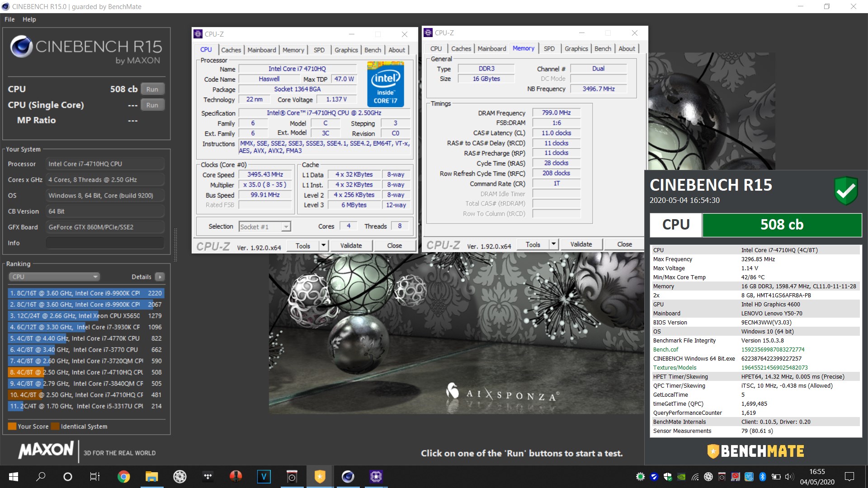Expand Tools dropdown arrow in right CPU-Z
The width and height of the screenshot is (868, 488).
tap(553, 244)
